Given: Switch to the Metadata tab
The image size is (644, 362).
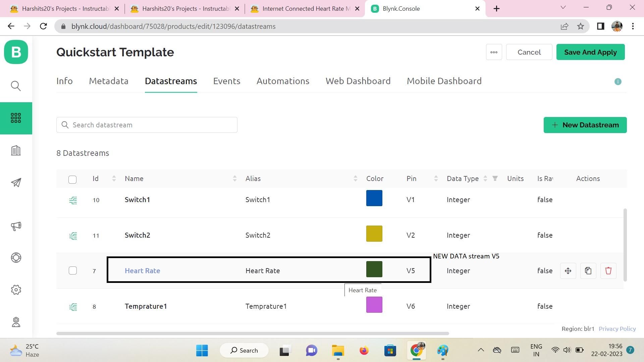Looking at the screenshot, I should 109,81.
